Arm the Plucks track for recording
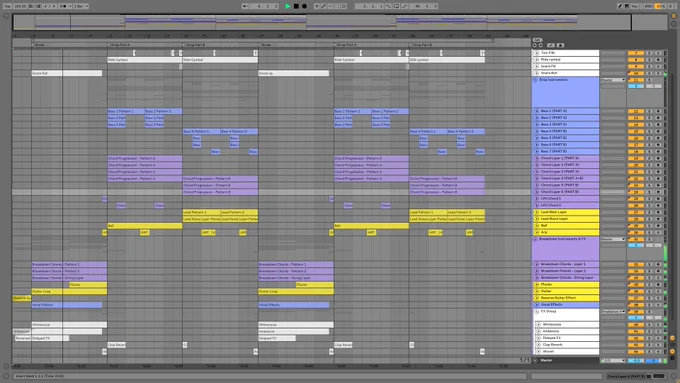 [658, 285]
